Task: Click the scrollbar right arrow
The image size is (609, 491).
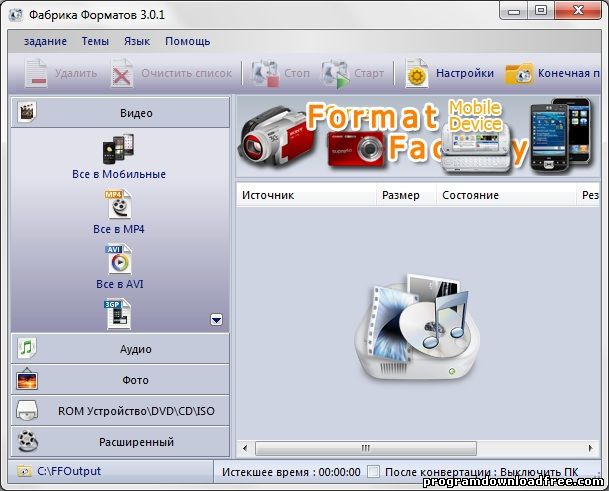Action: coord(591,448)
